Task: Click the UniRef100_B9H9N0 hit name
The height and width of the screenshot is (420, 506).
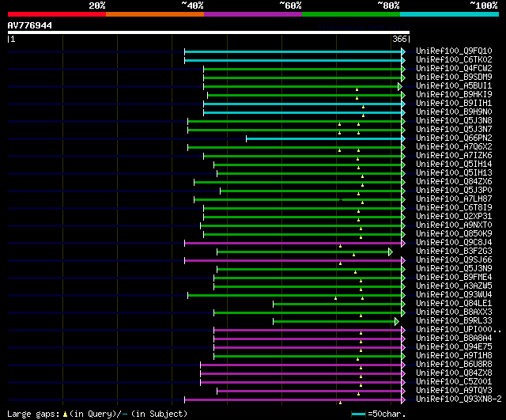Action: point(454,112)
